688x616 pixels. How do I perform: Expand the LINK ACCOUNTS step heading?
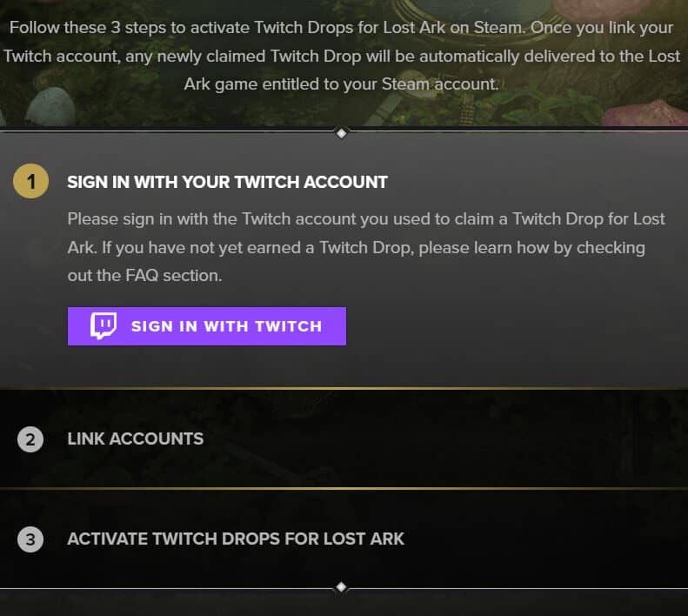click(x=135, y=439)
